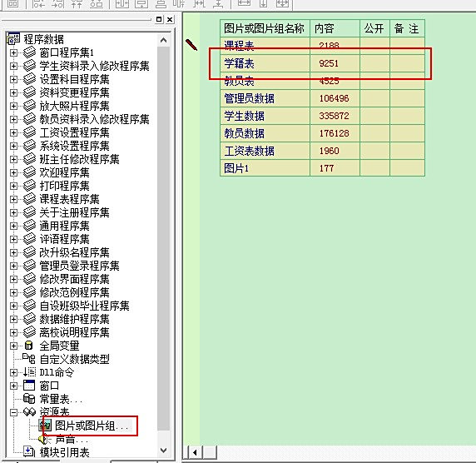Select the 管理员数据 row name
Image resolution: width=476 pixels, height=463 pixels.
249,98
